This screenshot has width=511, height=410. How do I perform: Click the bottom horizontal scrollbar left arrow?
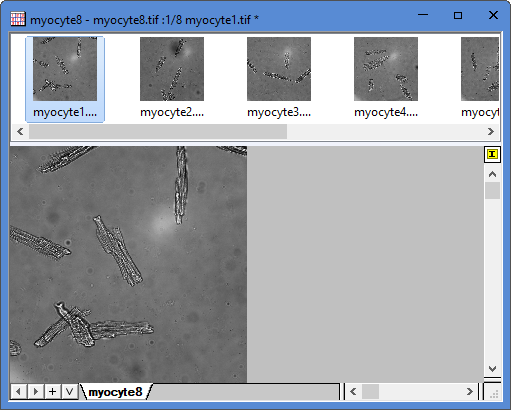click(x=353, y=391)
